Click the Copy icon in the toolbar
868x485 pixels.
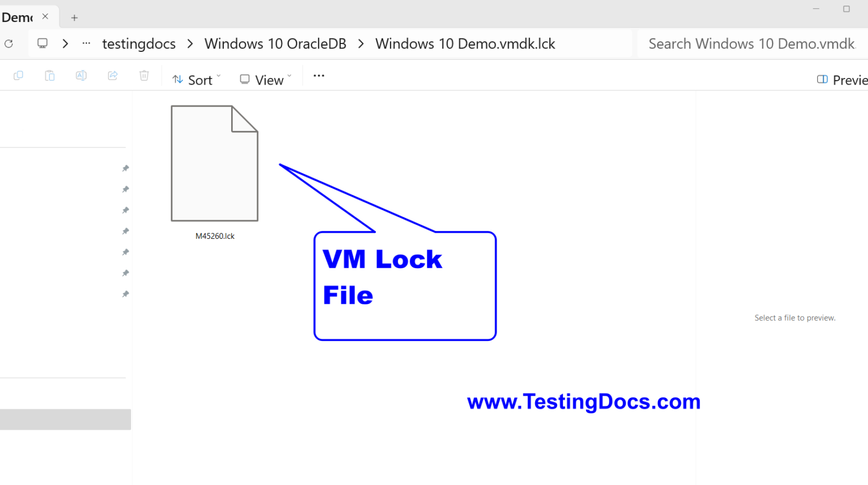18,75
